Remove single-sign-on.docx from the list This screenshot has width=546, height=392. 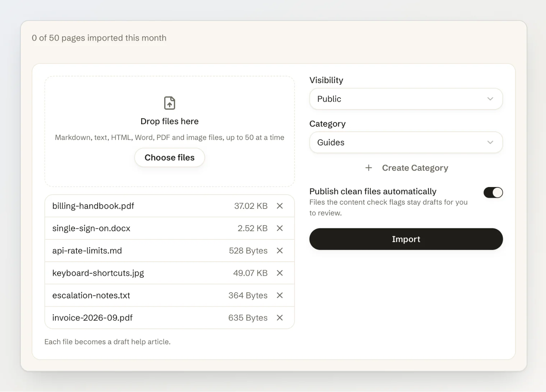click(x=280, y=228)
